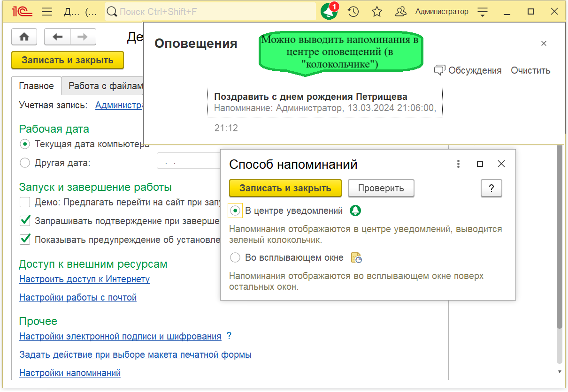Select the 'В центре уведомлений' radio option

(236, 211)
